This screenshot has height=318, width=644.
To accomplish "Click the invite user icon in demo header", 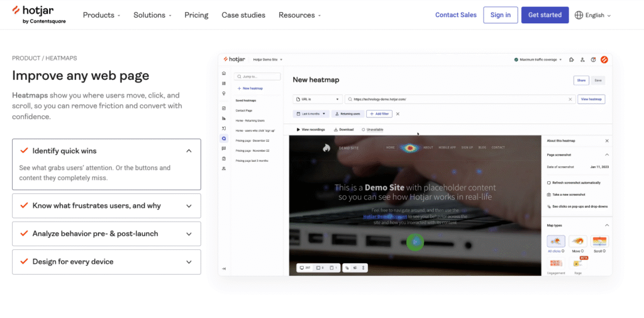I will click(x=582, y=60).
